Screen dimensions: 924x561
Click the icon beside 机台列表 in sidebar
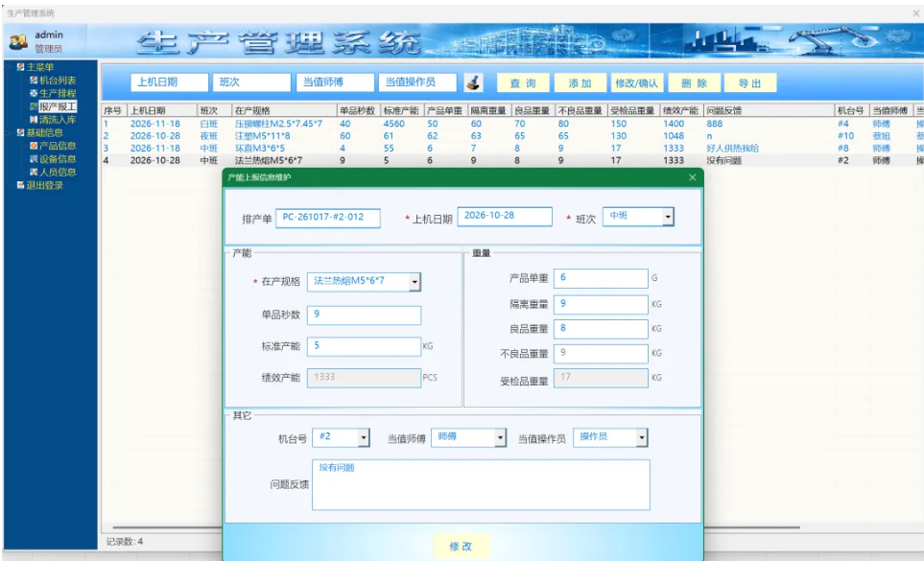(34, 80)
